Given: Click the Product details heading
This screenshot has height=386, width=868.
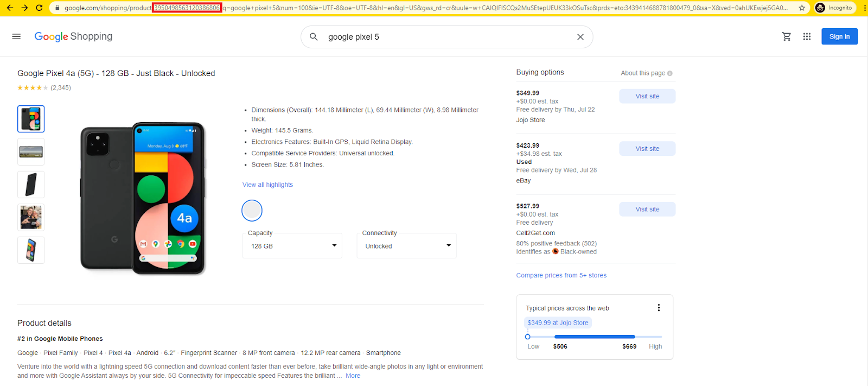Looking at the screenshot, I should coord(44,323).
